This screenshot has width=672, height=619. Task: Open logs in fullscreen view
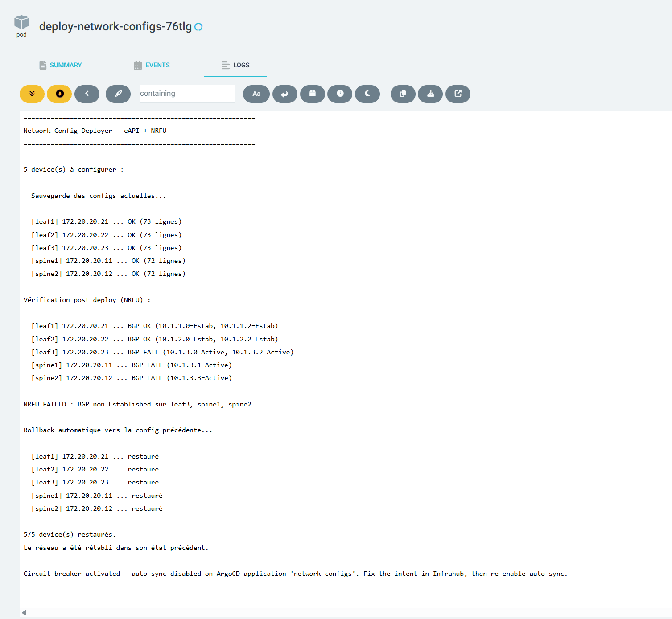click(458, 94)
